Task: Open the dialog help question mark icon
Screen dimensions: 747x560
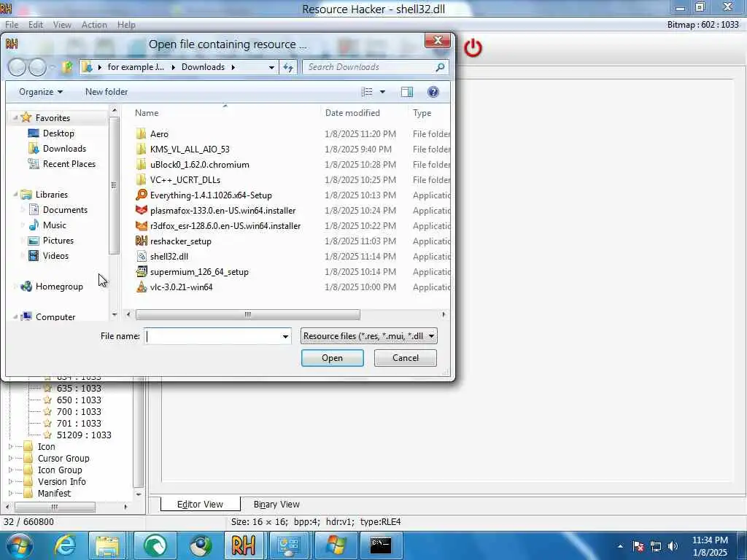Action: click(x=433, y=92)
